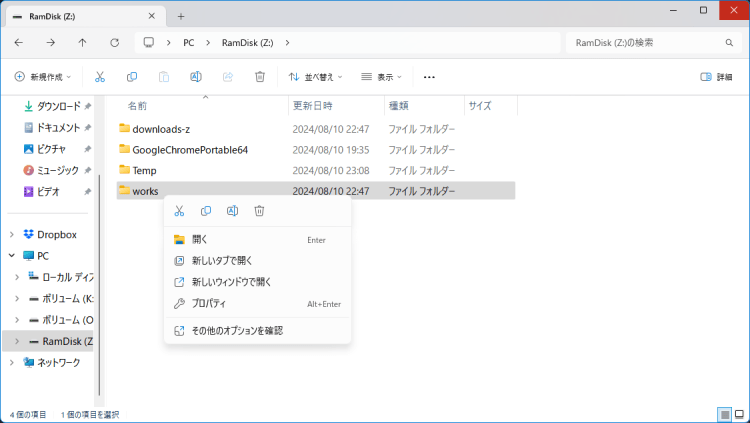
Task: Click the Paste icon in the toolbar
Action: [164, 77]
